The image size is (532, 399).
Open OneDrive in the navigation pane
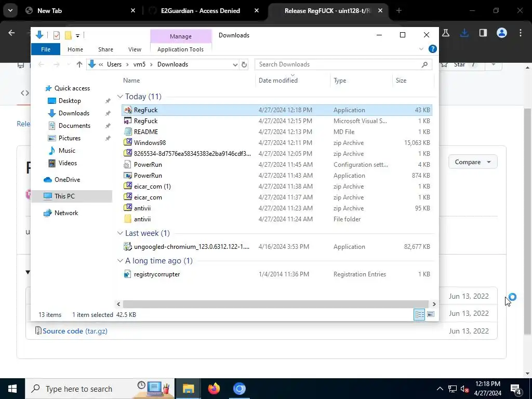[67, 179]
